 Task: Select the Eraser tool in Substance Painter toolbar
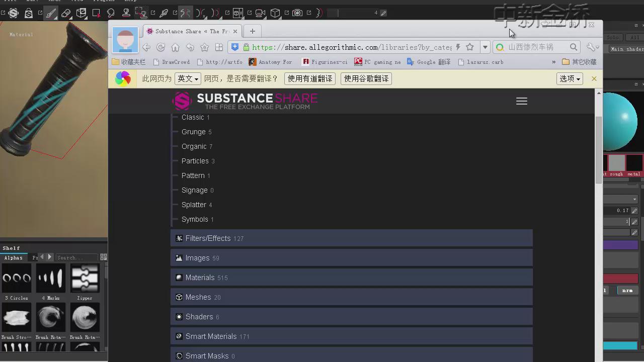(66, 13)
